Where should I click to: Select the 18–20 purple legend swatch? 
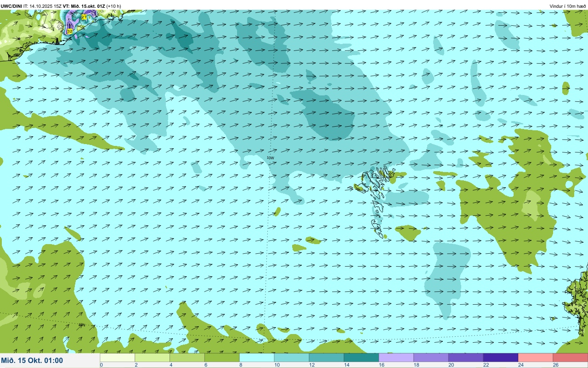pos(431,357)
